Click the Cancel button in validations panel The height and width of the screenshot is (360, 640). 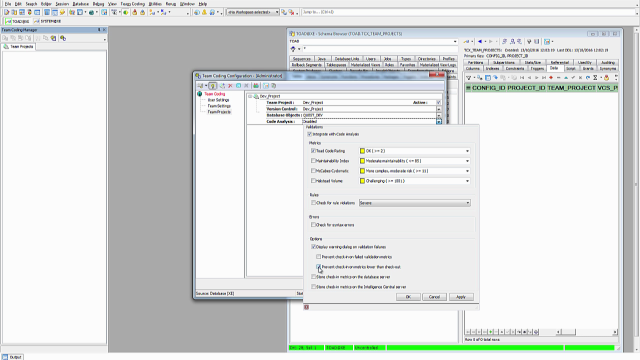coord(434,297)
